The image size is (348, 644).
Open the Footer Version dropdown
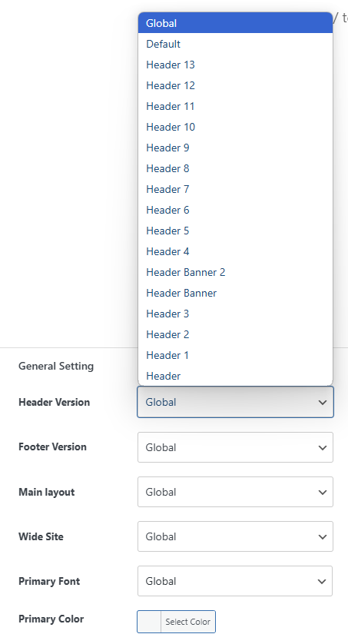coord(235,447)
